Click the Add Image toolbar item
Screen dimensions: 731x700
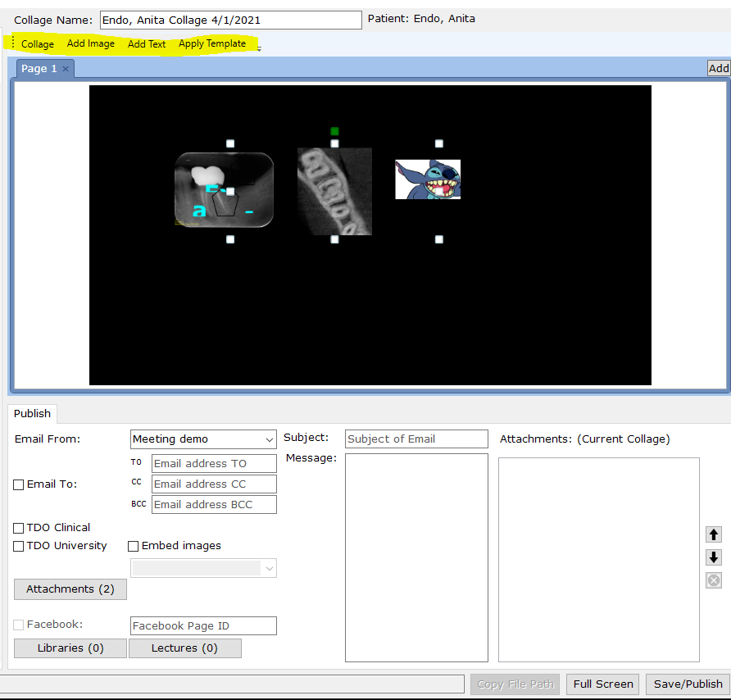91,44
